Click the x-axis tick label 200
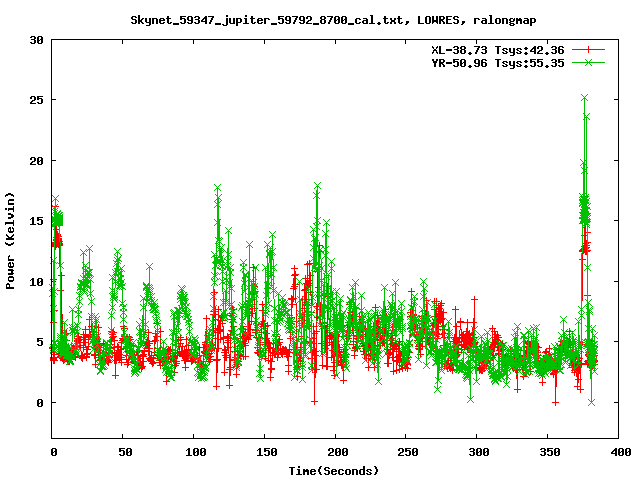 point(338,452)
